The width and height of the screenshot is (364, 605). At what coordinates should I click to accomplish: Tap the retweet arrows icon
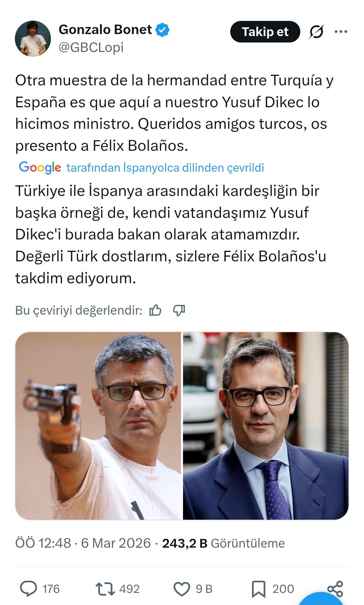click(x=105, y=589)
